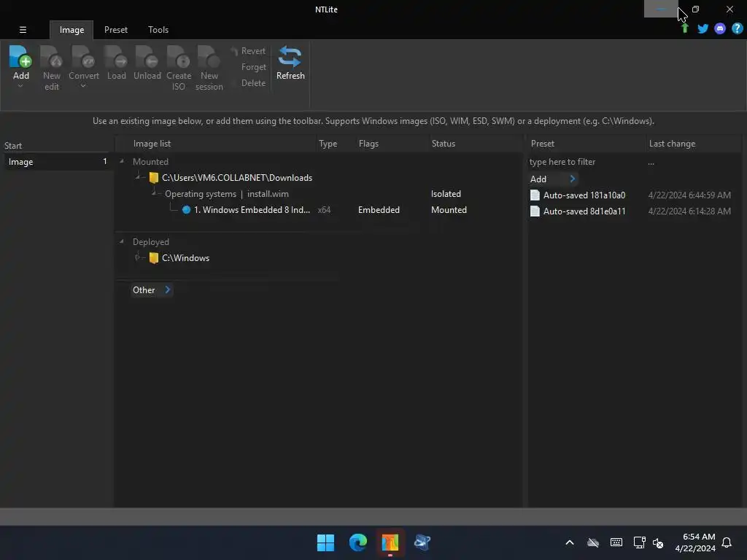Click the Load image icon

pyautogui.click(x=116, y=57)
